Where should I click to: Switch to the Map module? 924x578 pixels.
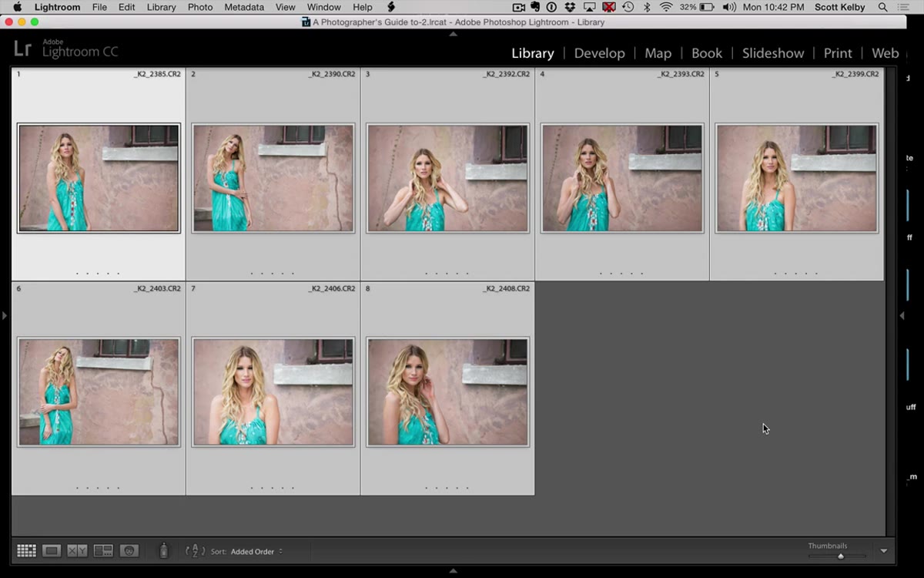(x=658, y=53)
